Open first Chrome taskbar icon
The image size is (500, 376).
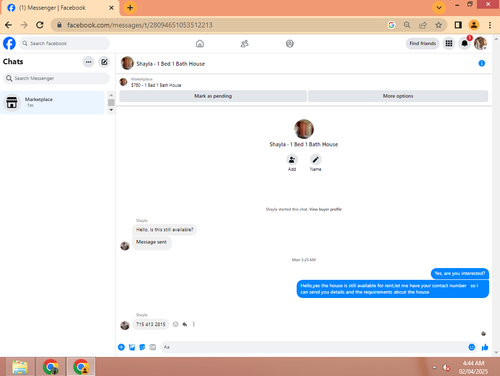pyautogui.click(x=51, y=367)
